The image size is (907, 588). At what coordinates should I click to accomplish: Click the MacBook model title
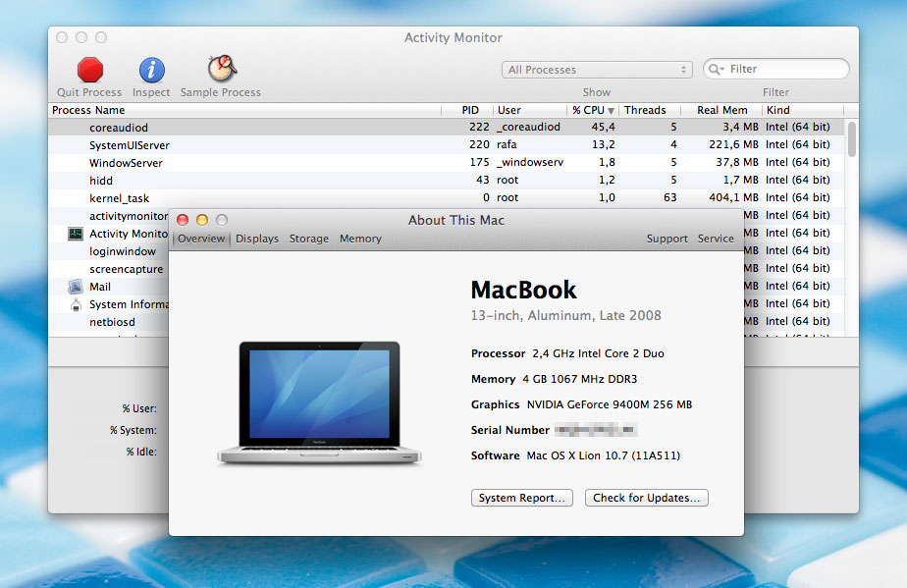tap(523, 290)
